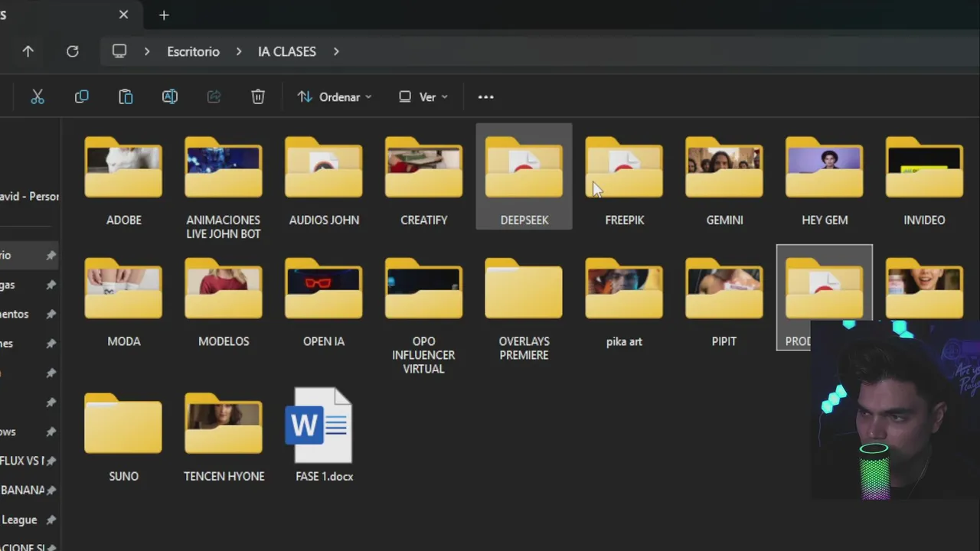Expand chevron after Escritorio in path
The width and height of the screenshot is (980, 551).
[x=239, y=51]
